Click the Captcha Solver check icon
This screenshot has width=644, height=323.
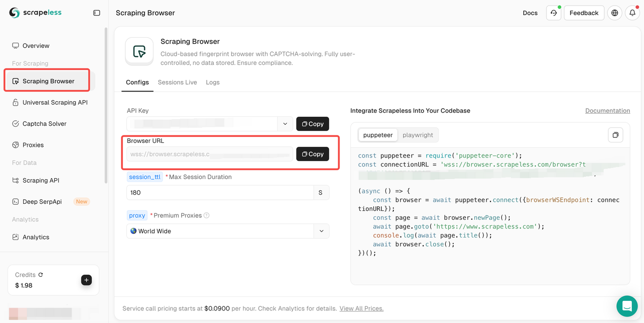(x=16, y=123)
